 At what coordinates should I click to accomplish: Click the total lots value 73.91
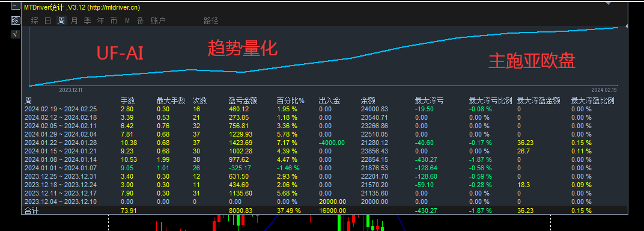[128, 211]
